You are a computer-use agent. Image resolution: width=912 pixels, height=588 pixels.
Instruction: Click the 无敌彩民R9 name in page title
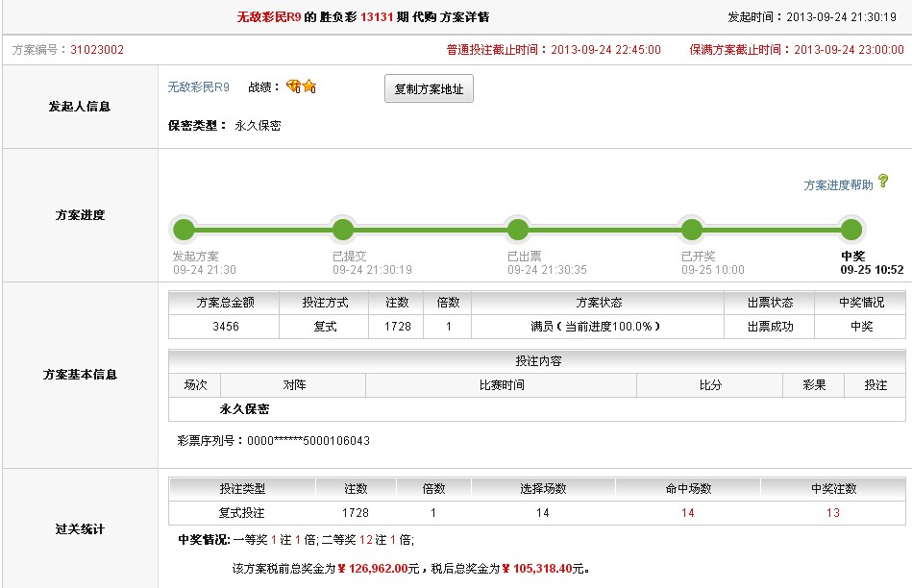269,17
